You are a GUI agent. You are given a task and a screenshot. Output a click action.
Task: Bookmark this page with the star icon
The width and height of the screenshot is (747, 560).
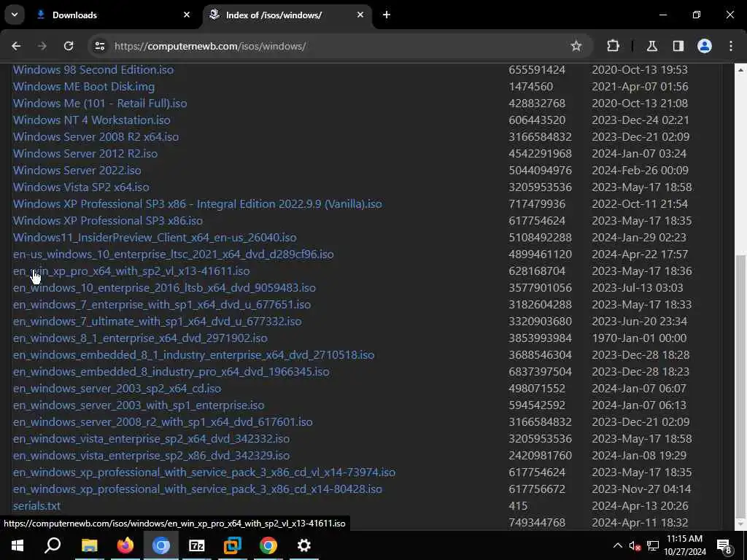click(x=576, y=46)
